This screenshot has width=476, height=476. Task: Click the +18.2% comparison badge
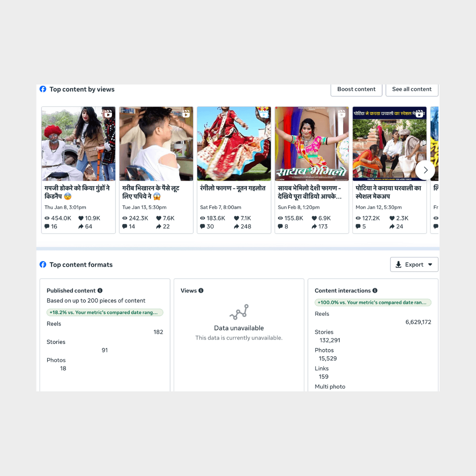[105, 313]
